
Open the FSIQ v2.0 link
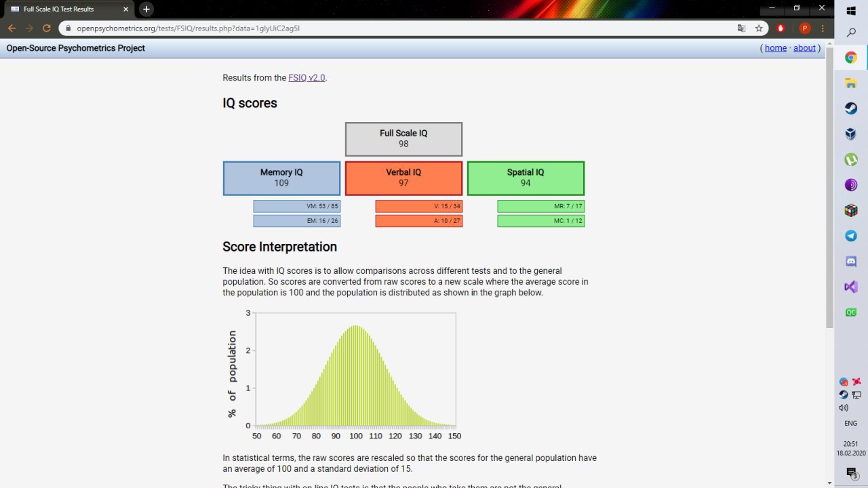[307, 78]
